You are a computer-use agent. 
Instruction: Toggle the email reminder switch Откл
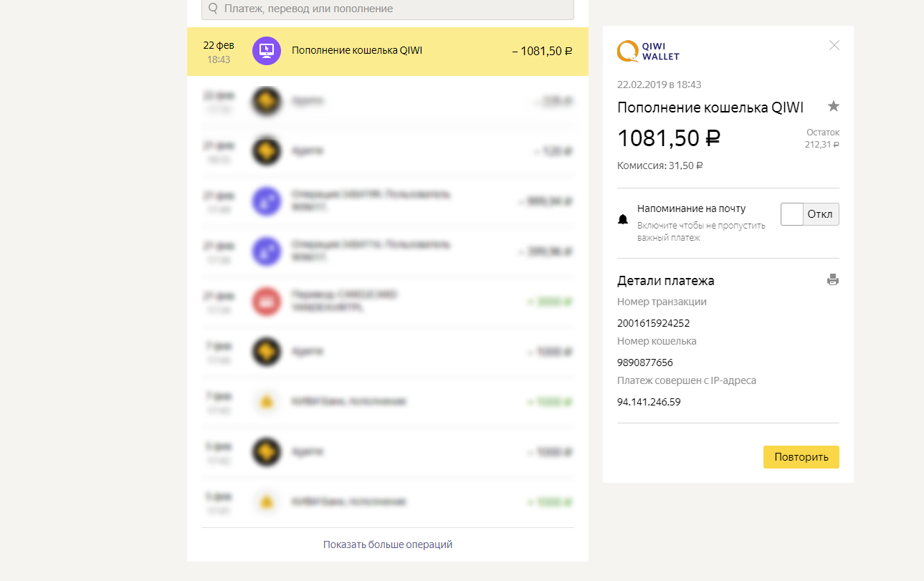tap(809, 214)
